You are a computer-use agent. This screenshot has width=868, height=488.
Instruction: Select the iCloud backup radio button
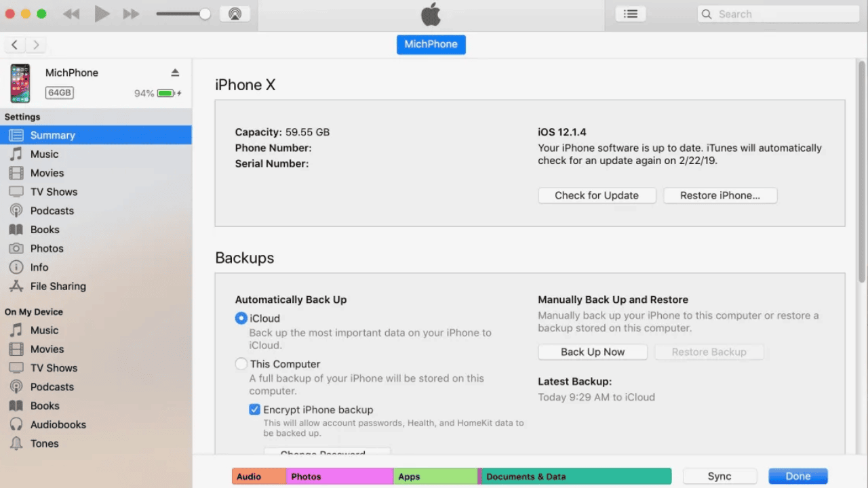coord(241,318)
